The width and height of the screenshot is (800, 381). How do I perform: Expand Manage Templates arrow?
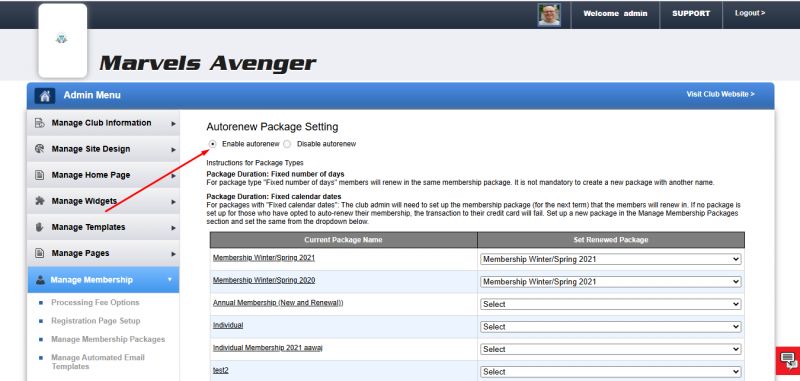coord(173,227)
